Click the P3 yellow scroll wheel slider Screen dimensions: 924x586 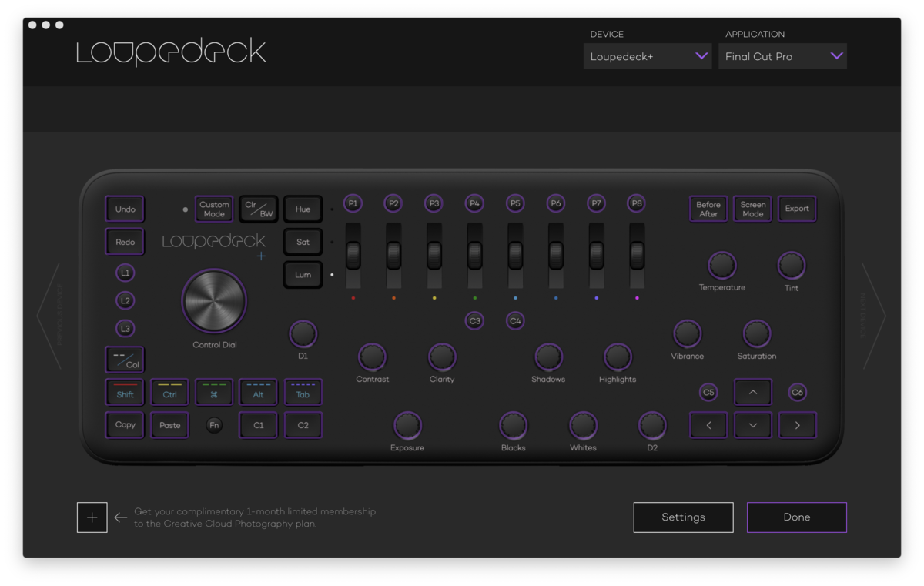point(434,254)
